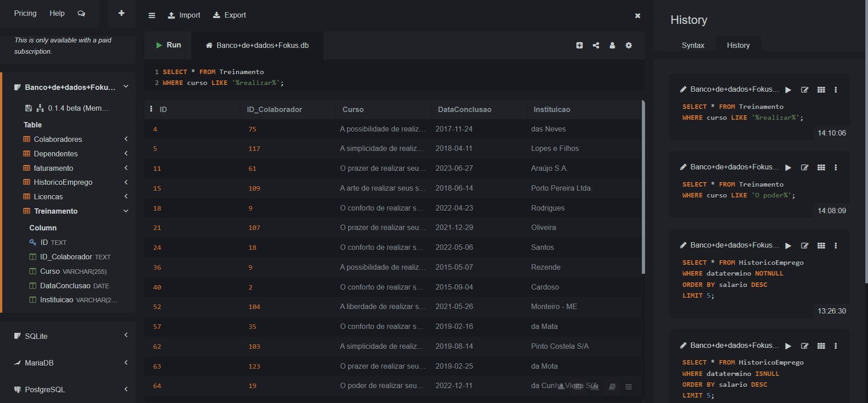The width and height of the screenshot is (868, 403).
Task: Expand the Colaboradores table
Action: [126, 139]
